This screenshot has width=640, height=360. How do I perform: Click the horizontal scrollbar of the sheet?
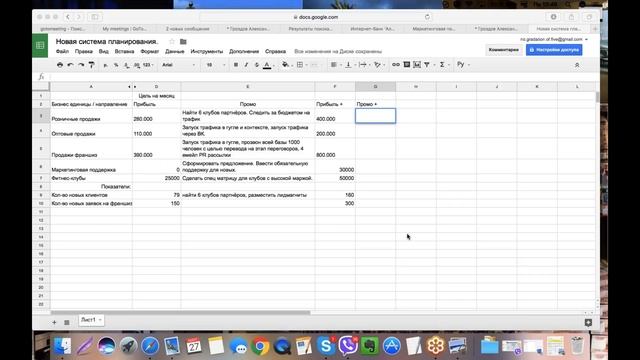coord(180,313)
